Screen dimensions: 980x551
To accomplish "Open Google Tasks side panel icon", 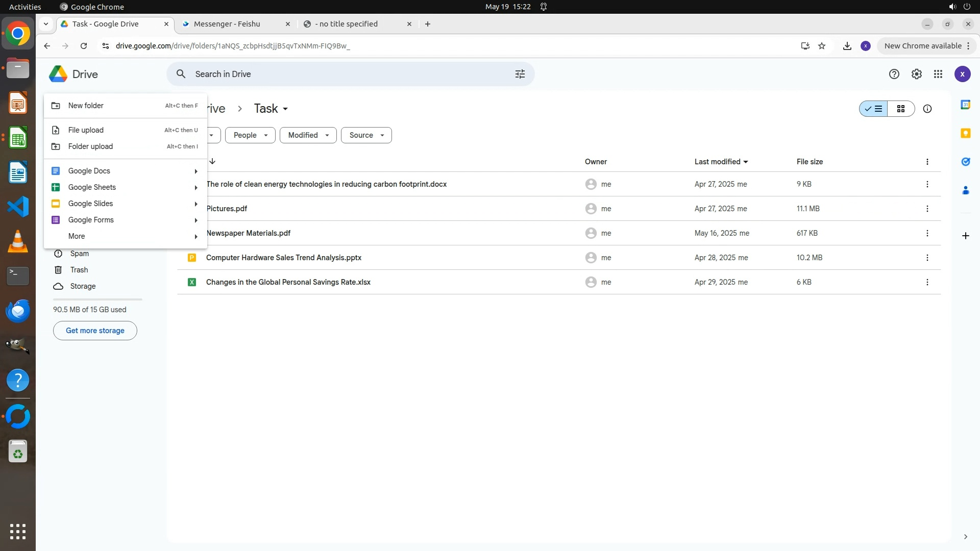I will (965, 162).
